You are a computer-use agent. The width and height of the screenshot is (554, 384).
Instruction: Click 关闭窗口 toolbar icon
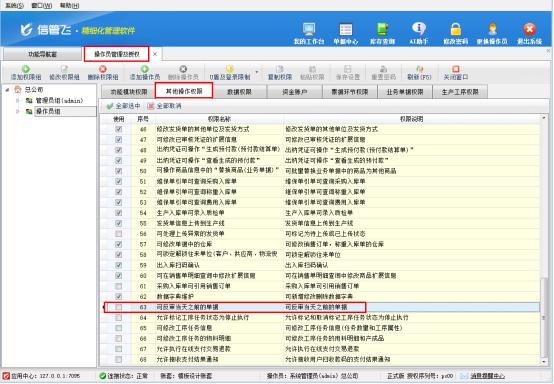click(x=456, y=69)
